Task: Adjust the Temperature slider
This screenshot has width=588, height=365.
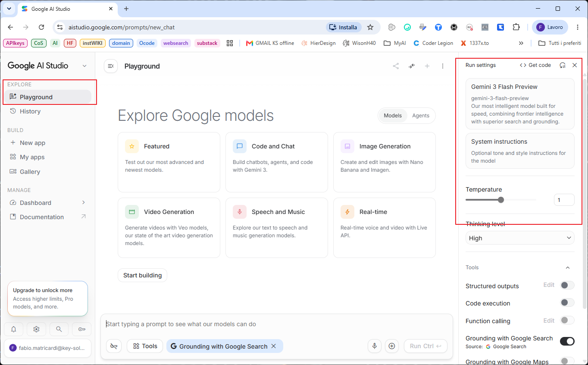Action: [501, 200]
